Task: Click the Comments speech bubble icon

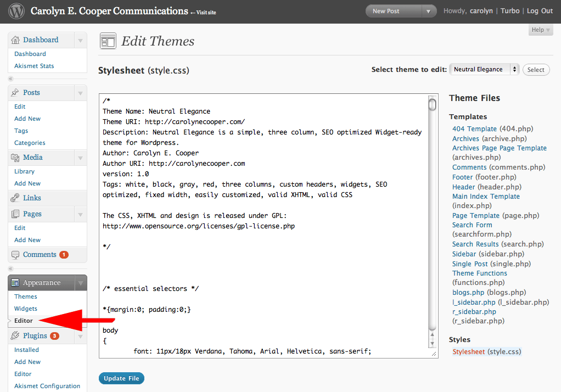Action: pyautogui.click(x=15, y=254)
